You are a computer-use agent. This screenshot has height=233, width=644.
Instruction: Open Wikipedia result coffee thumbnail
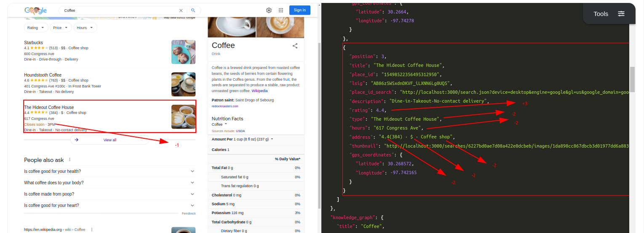[184, 230]
